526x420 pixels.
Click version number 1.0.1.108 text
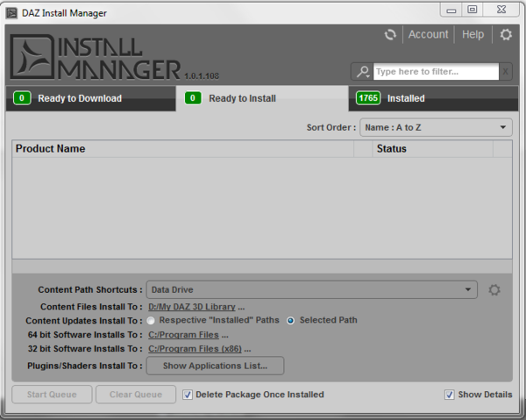[202, 76]
